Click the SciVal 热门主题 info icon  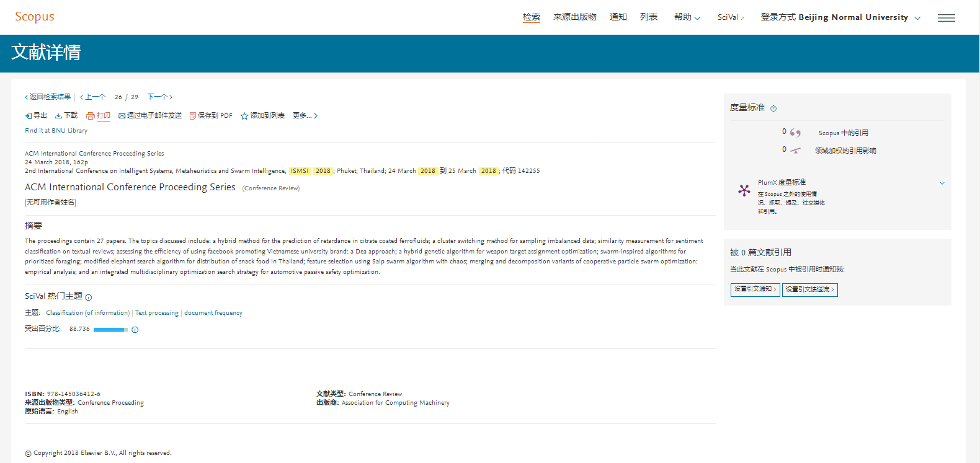pos(88,298)
